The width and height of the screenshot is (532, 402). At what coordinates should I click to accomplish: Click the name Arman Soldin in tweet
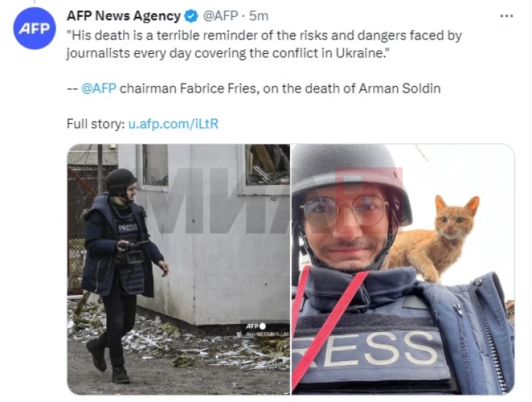(399, 88)
